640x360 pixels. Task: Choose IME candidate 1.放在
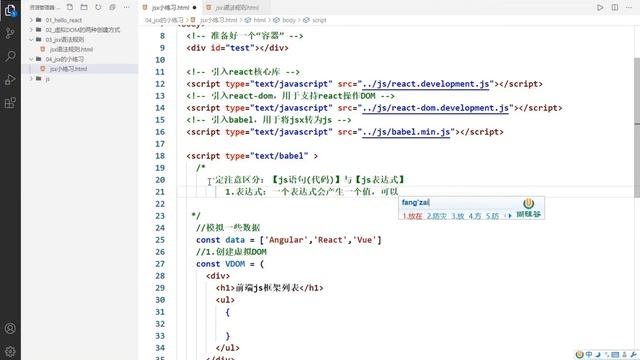pos(412,216)
